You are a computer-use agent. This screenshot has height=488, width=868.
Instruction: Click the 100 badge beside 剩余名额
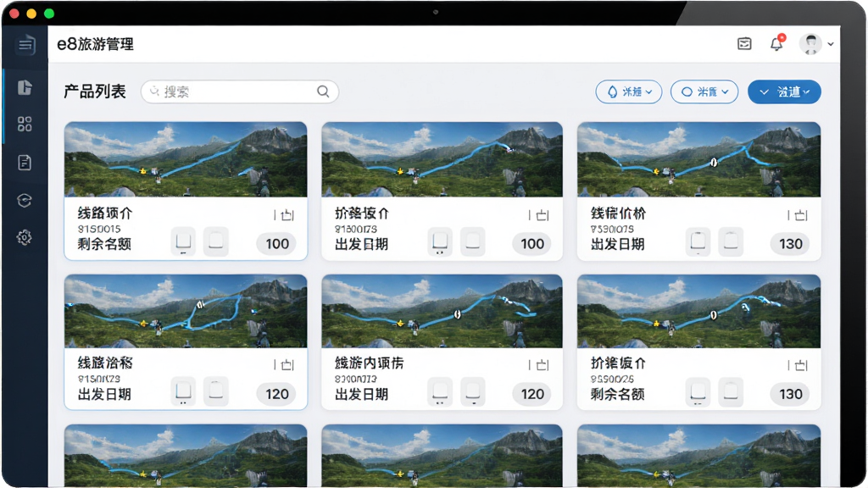tap(277, 244)
